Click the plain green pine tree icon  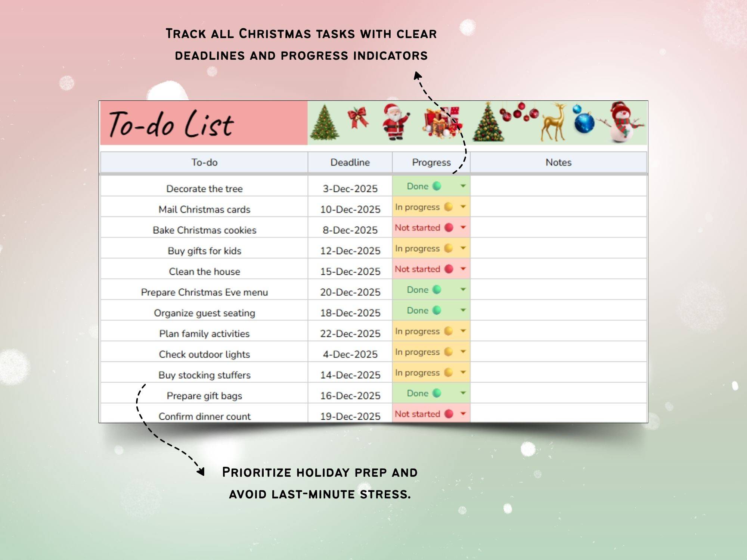click(x=324, y=123)
